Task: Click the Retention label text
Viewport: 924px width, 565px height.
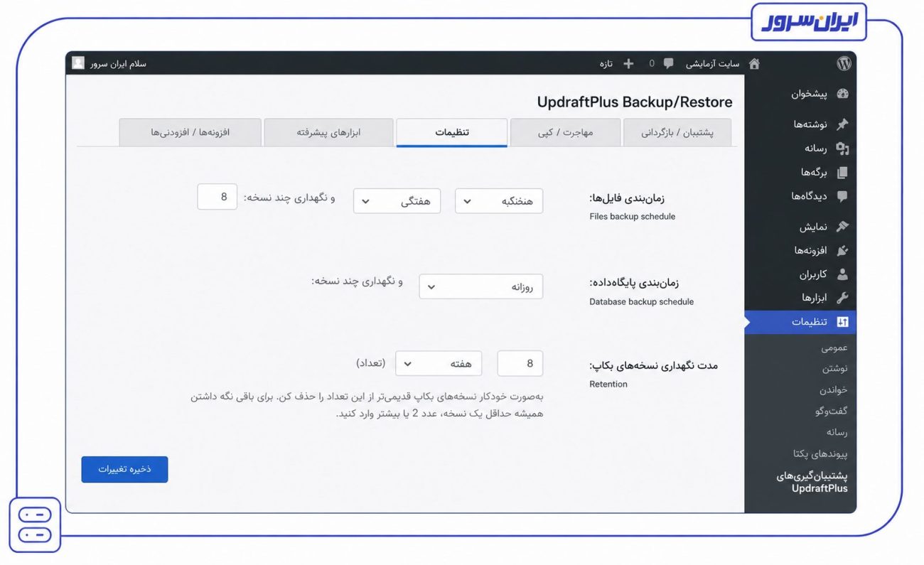Action: point(608,384)
